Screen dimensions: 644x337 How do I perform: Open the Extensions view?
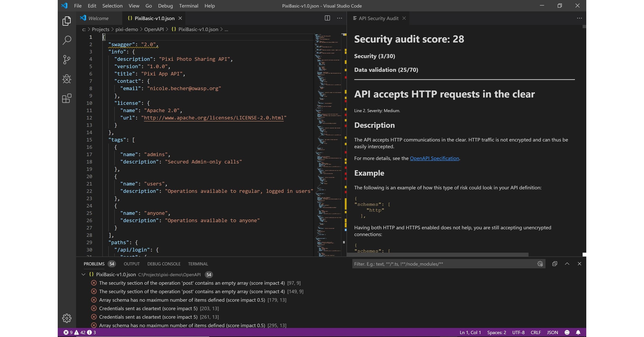coord(67,98)
